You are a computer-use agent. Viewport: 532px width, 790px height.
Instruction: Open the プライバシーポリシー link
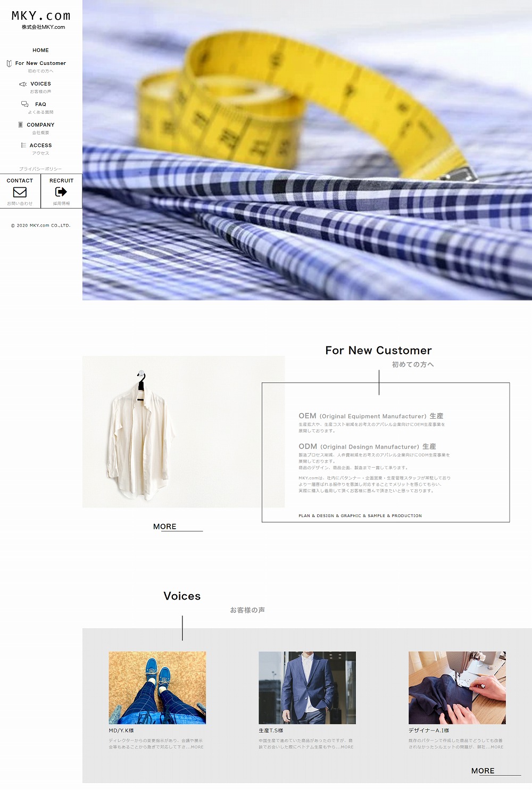click(x=40, y=169)
